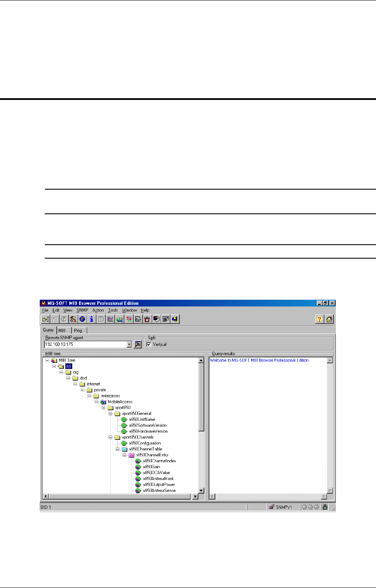Image resolution: width=376 pixels, height=588 pixels.
Task: Click the blue info 'i' toolbar icon
Action: pos(91,320)
